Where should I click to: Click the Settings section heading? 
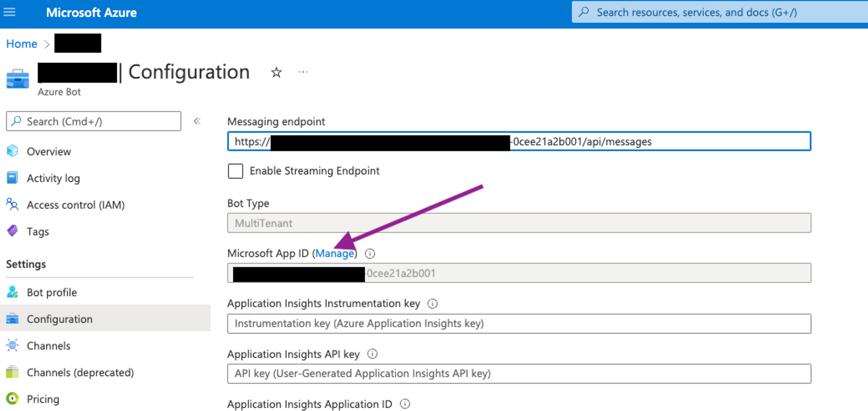click(x=26, y=264)
